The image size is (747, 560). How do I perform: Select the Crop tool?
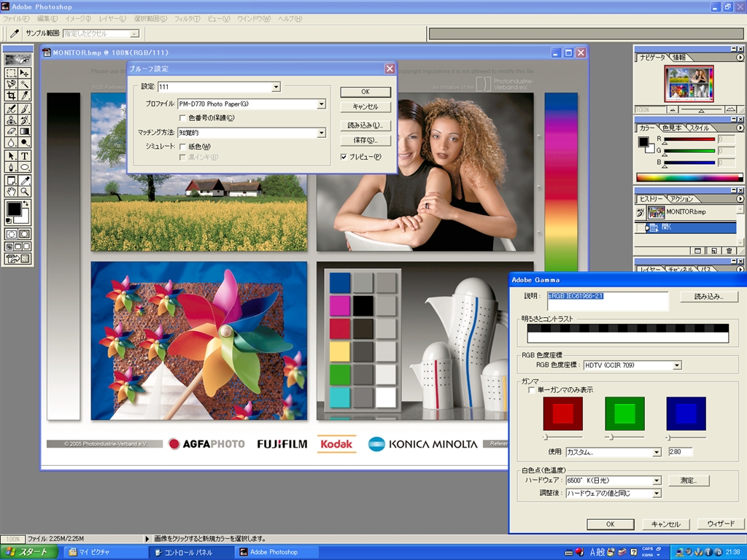point(11,96)
